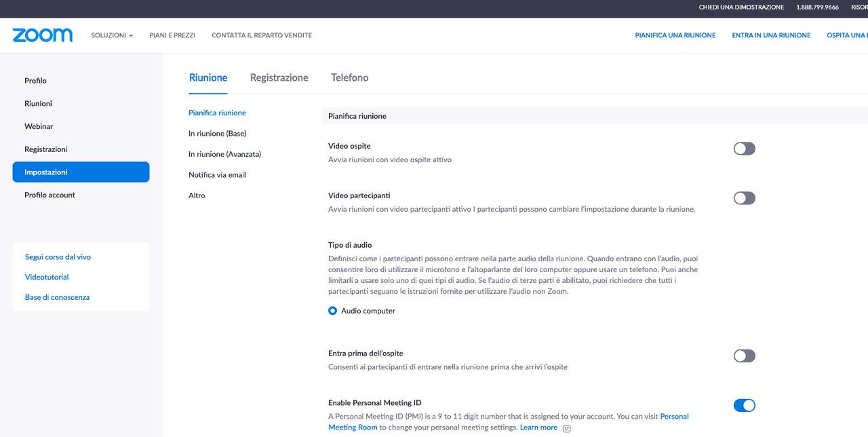868x437 pixels.
Task: Select the Riunione tab
Action: point(208,77)
